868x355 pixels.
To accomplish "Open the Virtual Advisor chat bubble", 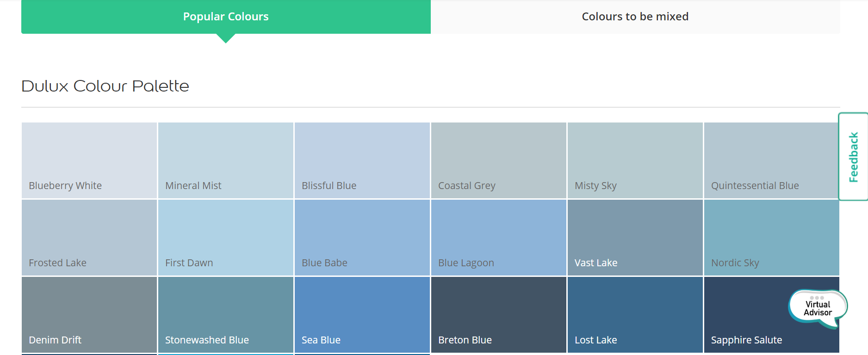I will 818,308.
